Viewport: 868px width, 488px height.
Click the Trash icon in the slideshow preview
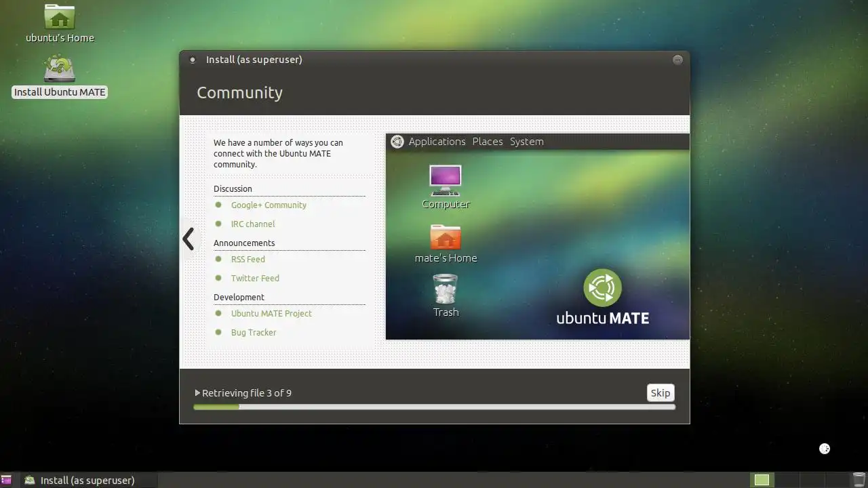[446, 296]
